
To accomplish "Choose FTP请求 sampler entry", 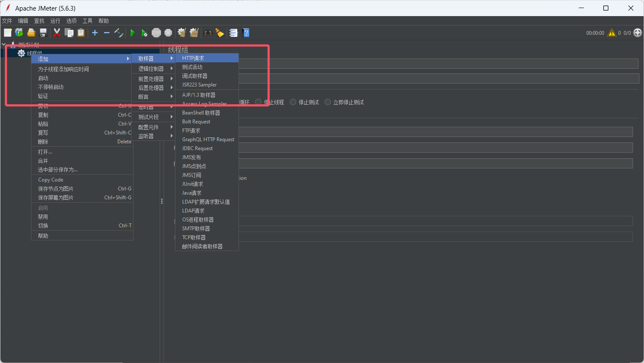I will coord(207,131).
